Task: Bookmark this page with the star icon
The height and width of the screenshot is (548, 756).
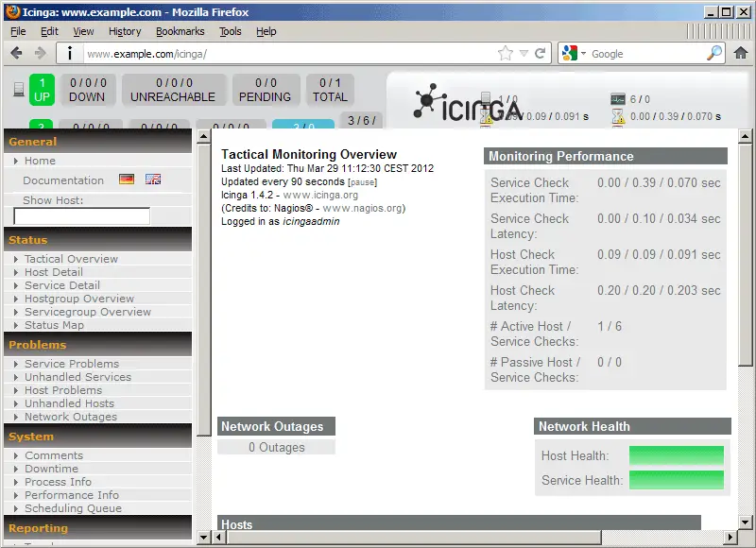Action: [506, 54]
